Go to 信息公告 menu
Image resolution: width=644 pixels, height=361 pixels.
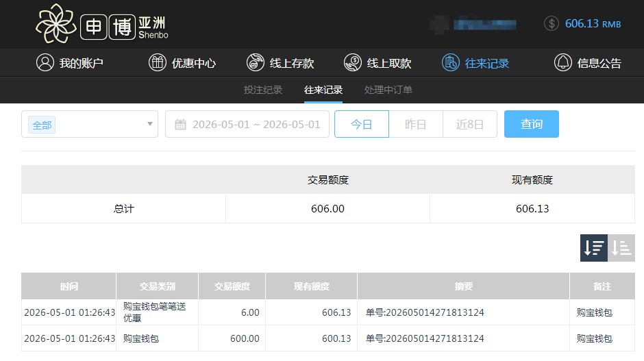pyautogui.click(x=599, y=63)
